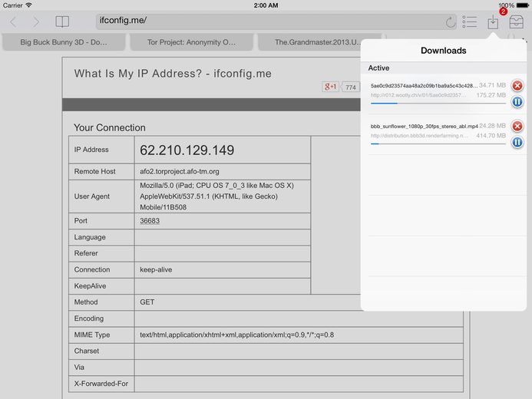Open the file archive drawer icon
The height and width of the screenshot is (399, 532).
click(x=516, y=21)
